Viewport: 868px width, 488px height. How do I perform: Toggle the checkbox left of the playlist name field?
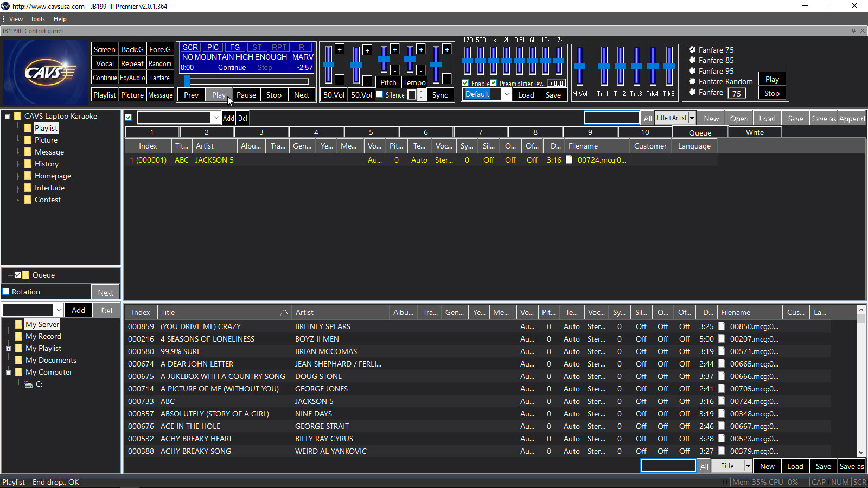click(x=129, y=118)
